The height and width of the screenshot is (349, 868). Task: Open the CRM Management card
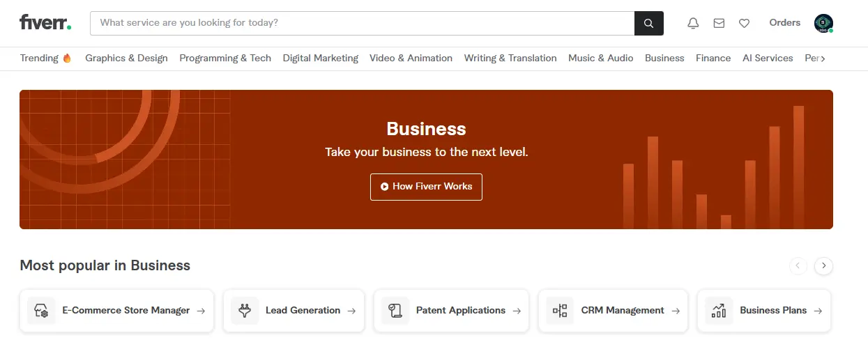pos(613,311)
